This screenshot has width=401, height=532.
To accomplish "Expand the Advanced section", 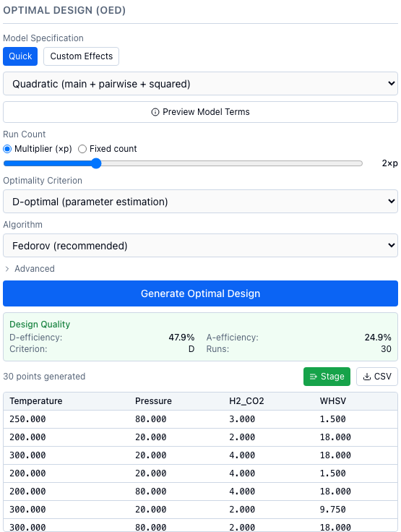I will (x=30, y=269).
